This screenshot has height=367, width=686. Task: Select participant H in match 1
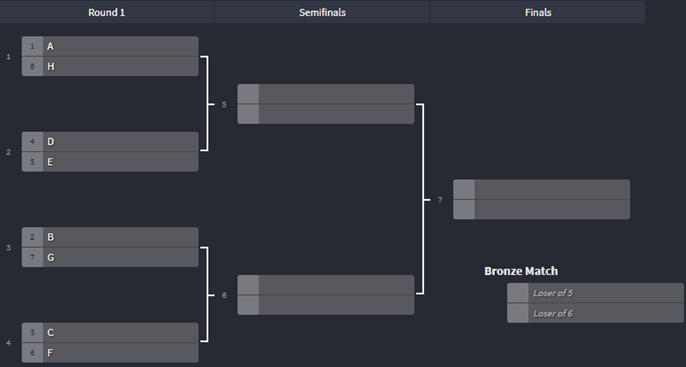click(x=110, y=66)
